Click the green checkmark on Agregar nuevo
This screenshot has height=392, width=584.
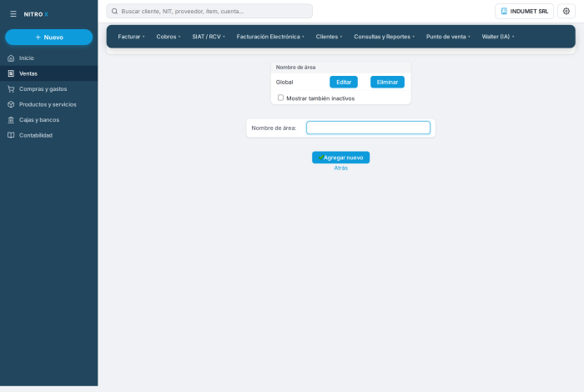321,158
